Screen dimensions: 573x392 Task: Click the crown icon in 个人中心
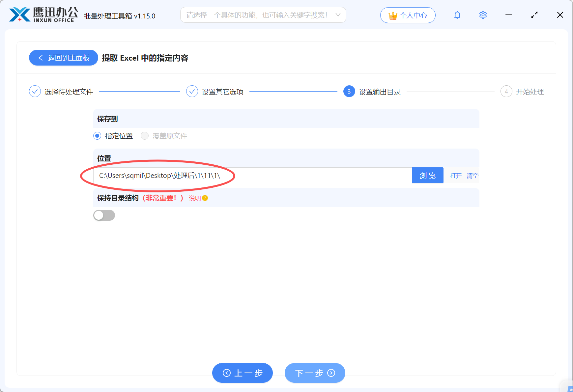pyautogui.click(x=392, y=15)
